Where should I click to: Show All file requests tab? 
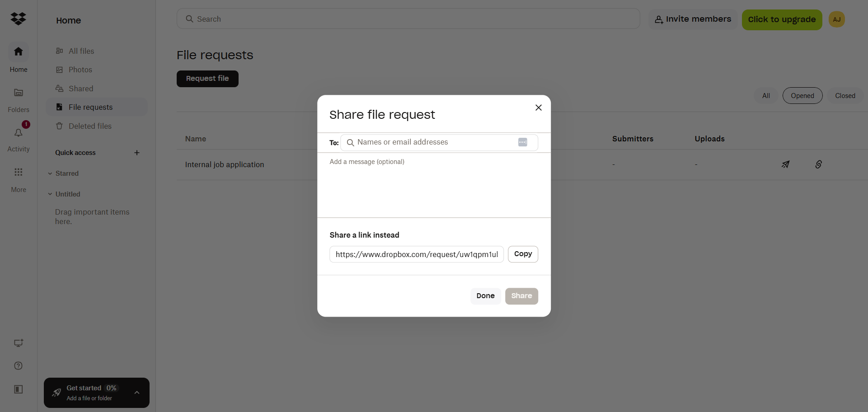pos(766,96)
